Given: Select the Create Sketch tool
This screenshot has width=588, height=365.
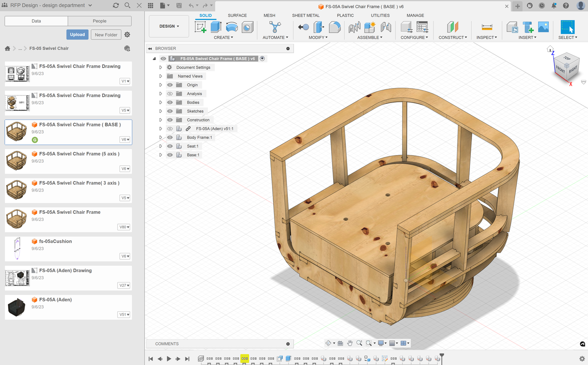Looking at the screenshot, I should click(200, 27).
